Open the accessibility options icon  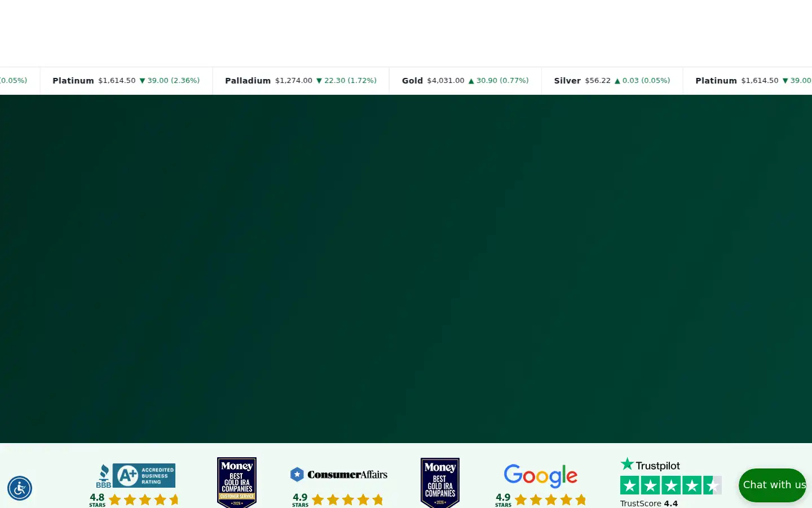(x=20, y=488)
